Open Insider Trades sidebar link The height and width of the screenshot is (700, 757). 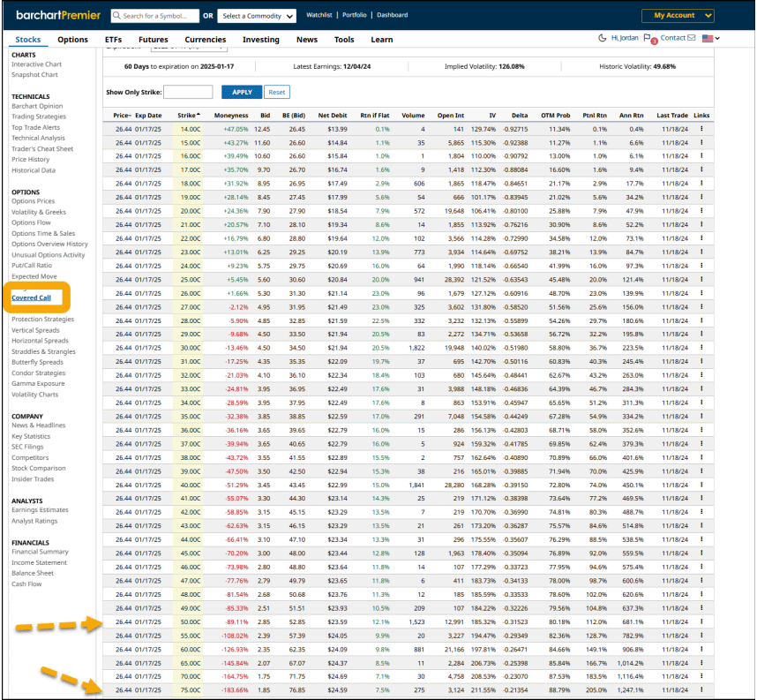(x=33, y=479)
